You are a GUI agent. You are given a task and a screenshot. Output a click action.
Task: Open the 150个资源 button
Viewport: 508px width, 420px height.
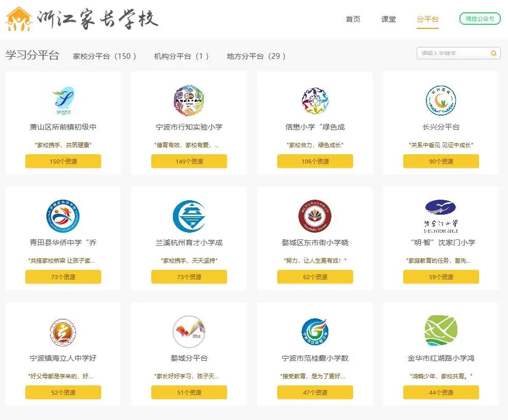pyautogui.click(x=63, y=161)
